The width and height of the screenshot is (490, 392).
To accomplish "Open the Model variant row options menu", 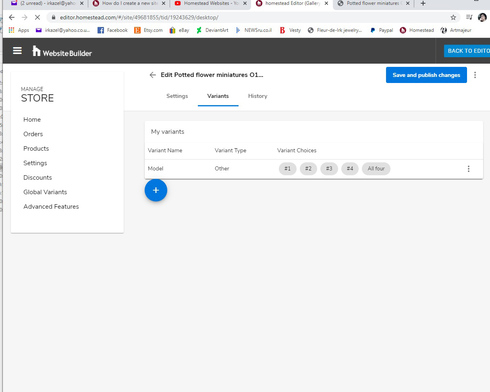I will click(468, 169).
